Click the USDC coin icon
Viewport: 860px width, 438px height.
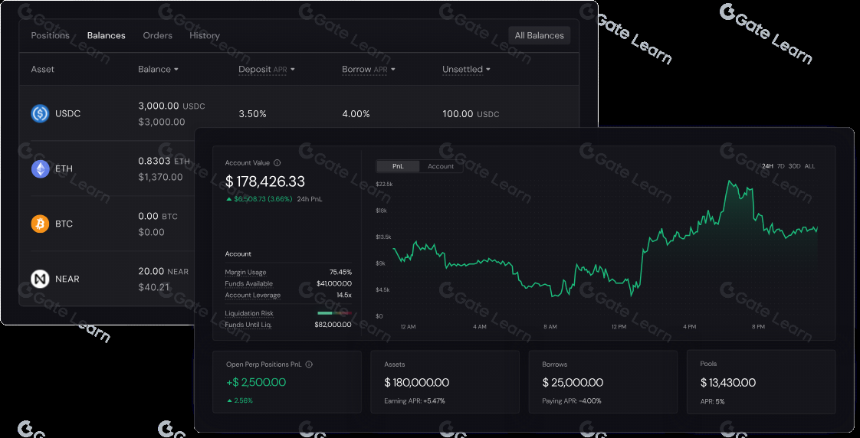(40, 113)
